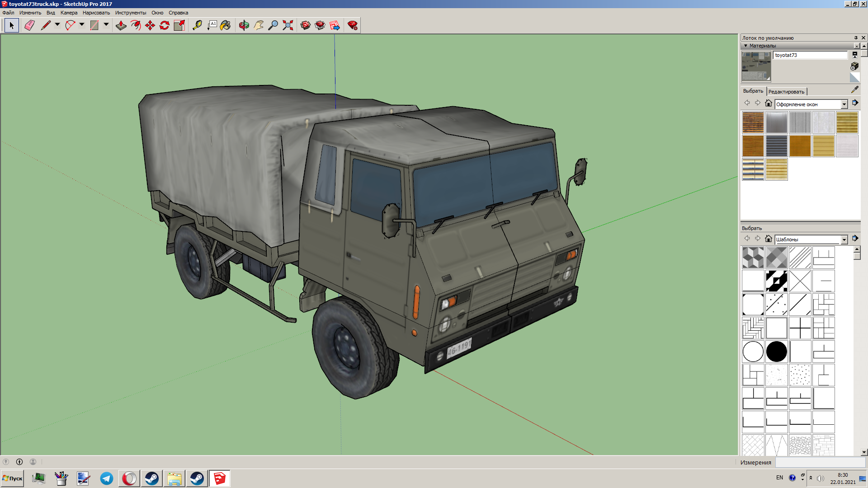Click the Пуск start button

(x=12, y=478)
